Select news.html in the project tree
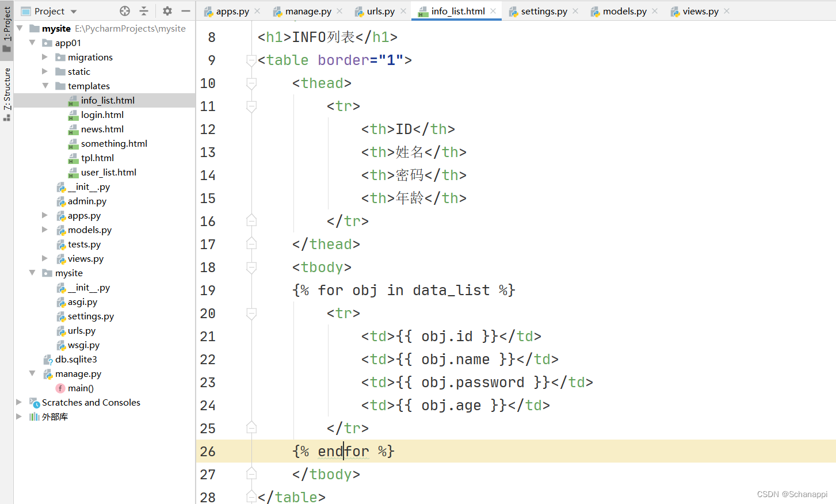Screen dimensions: 836x504 [x=102, y=129]
